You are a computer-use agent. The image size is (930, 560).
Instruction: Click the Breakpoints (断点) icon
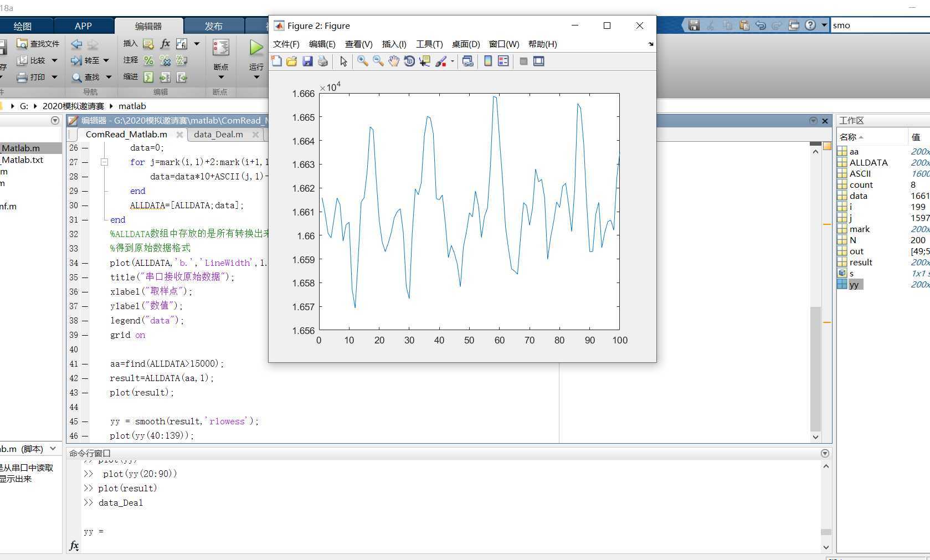point(220,48)
